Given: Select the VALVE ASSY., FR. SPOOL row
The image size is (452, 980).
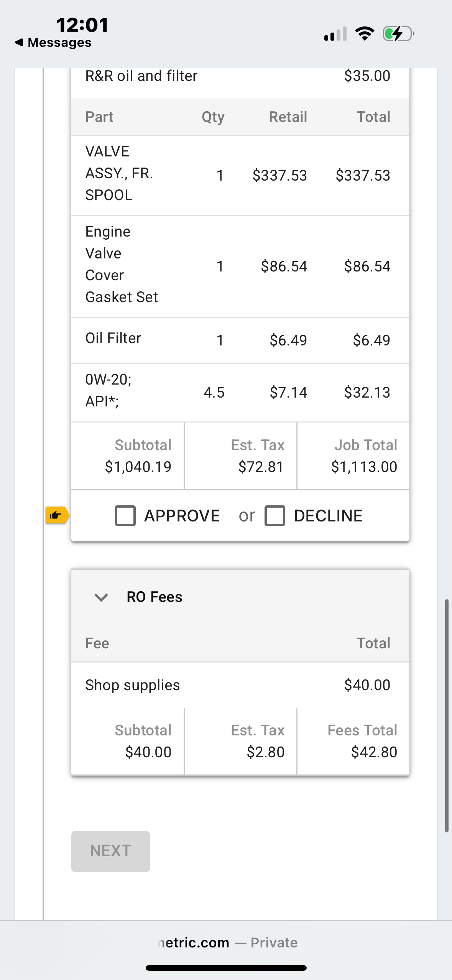Looking at the screenshot, I should 240,175.
